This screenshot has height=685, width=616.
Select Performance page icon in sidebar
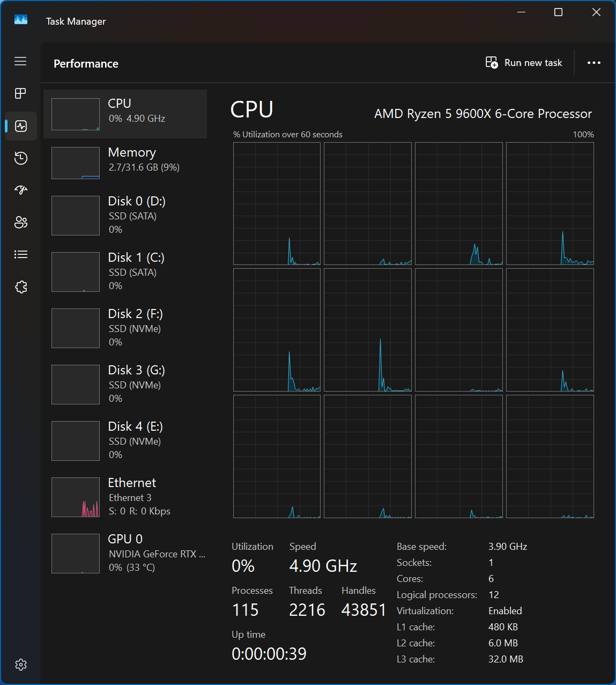(21, 126)
